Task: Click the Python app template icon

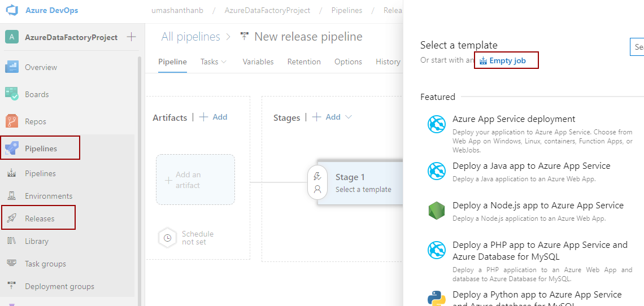Action: coord(436,299)
